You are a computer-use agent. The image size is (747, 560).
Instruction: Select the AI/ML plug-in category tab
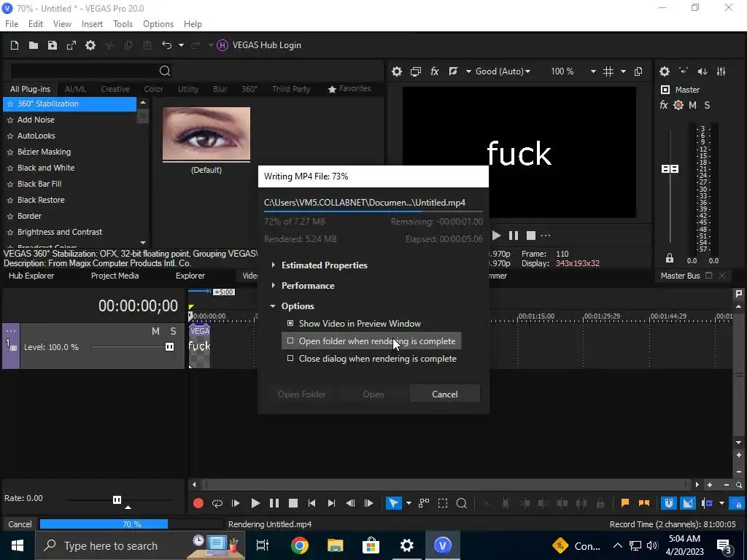pyautogui.click(x=76, y=89)
